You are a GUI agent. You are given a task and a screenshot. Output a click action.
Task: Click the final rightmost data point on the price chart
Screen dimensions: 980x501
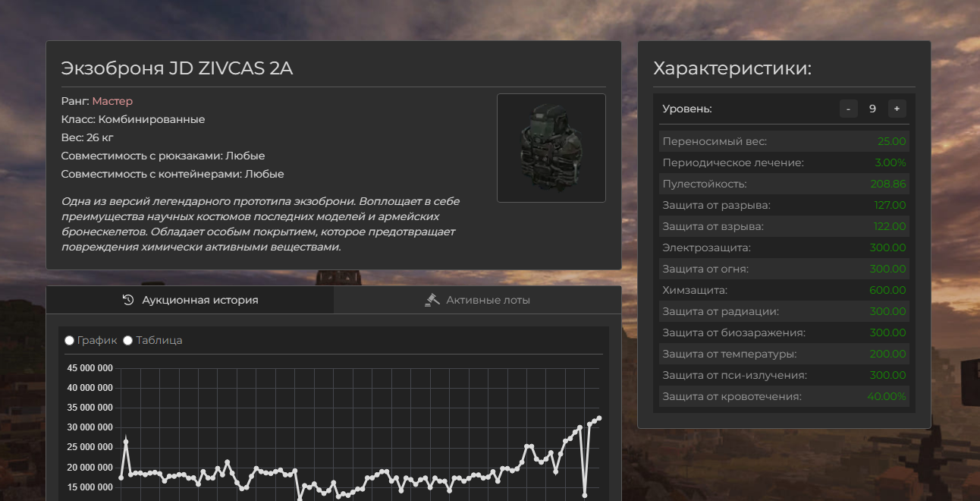[599, 418]
